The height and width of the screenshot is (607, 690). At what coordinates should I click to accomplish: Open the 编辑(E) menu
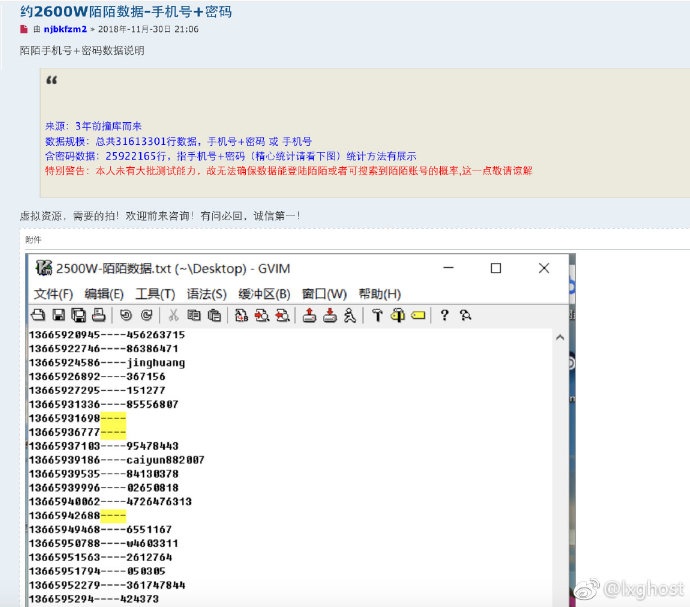click(104, 294)
